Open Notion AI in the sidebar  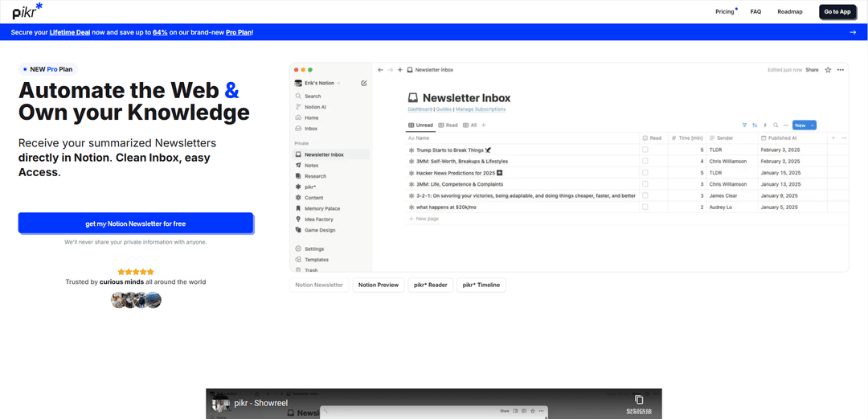pyautogui.click(x=315, y=107)
